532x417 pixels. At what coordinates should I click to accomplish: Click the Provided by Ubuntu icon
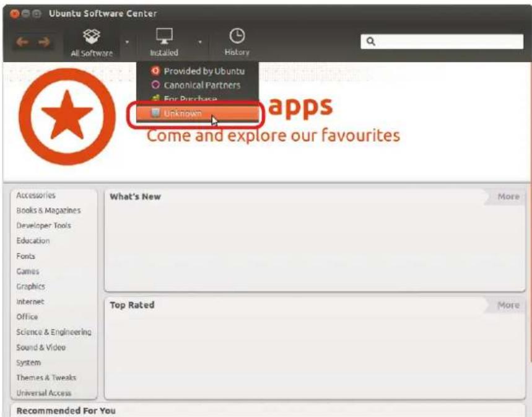pos(155,71)
